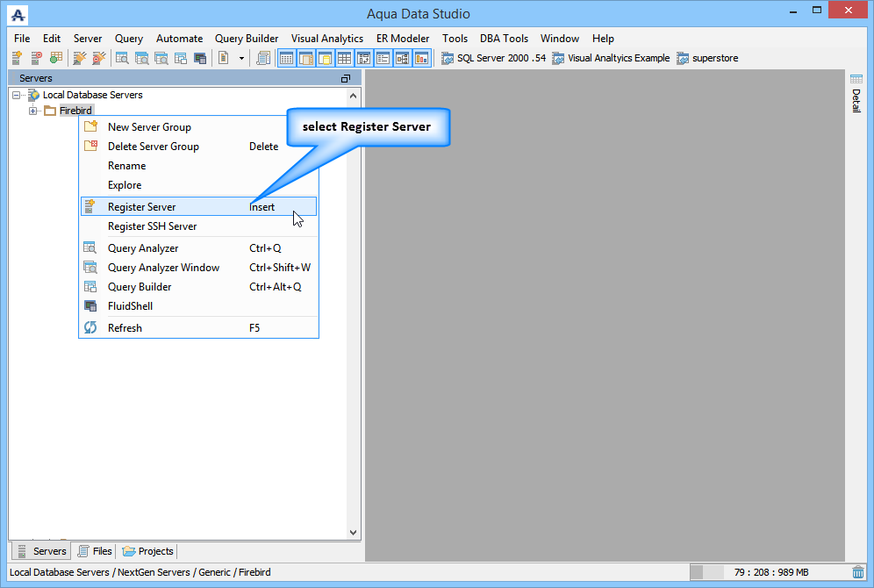Click the memory usage bar in status bar
The width and height of the screenshot is (874, 588).
(769, 572)
